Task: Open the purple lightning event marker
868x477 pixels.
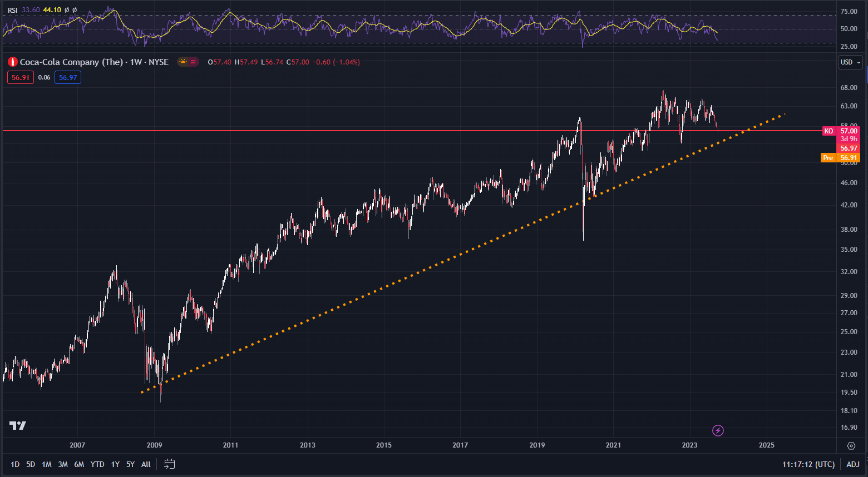Action: (x=718, y=430)
